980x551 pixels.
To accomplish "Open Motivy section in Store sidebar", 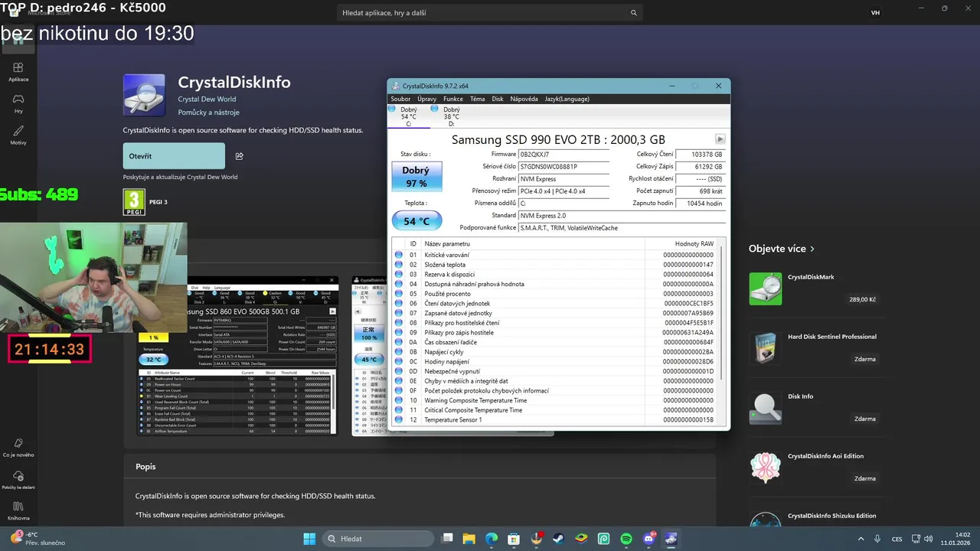I will point(18,135).
